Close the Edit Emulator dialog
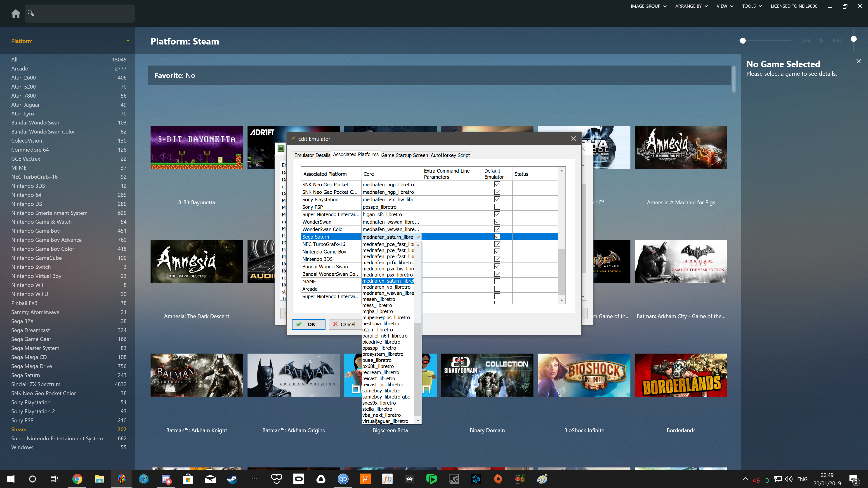Viewport: 868px width, 488px height. 573,138
